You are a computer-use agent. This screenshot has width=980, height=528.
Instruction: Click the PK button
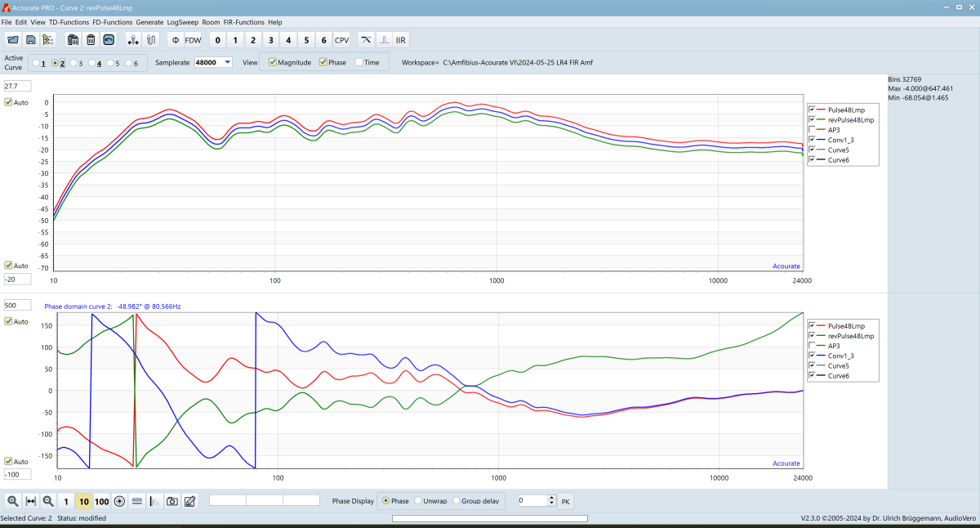coord(565,501)
